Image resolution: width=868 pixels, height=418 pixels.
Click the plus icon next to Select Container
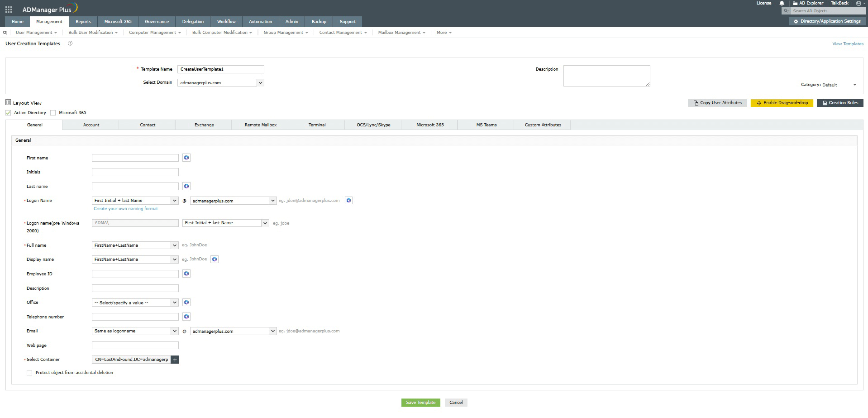tap(175, 359)
